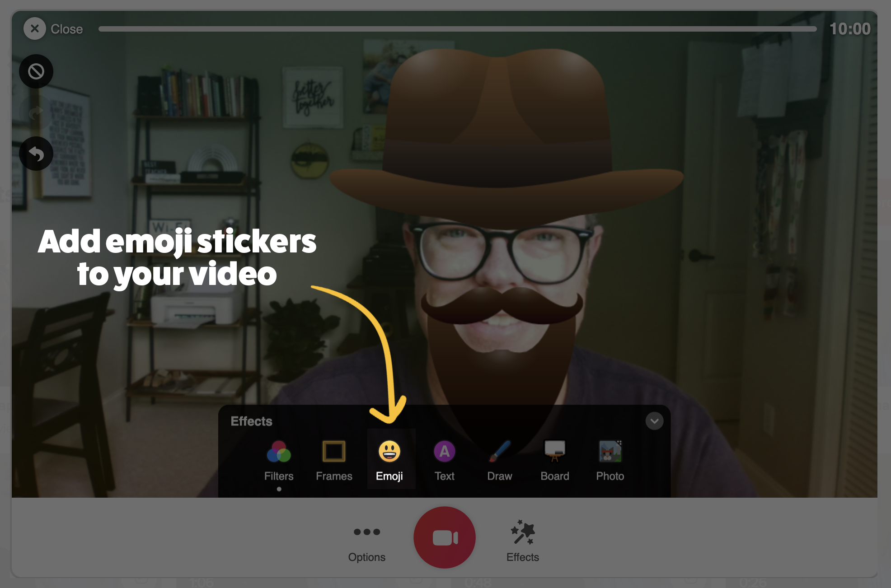Select the mustache and beard sticker

[x=502, y=343]
